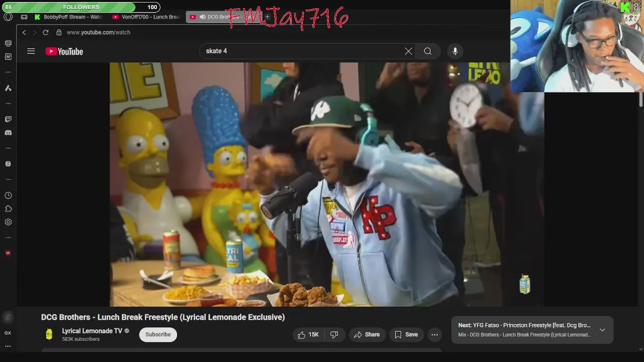Switch to VonOff1700 Lunch Break tab
This screenshot has height=362, width=644.
click(146, 17)
